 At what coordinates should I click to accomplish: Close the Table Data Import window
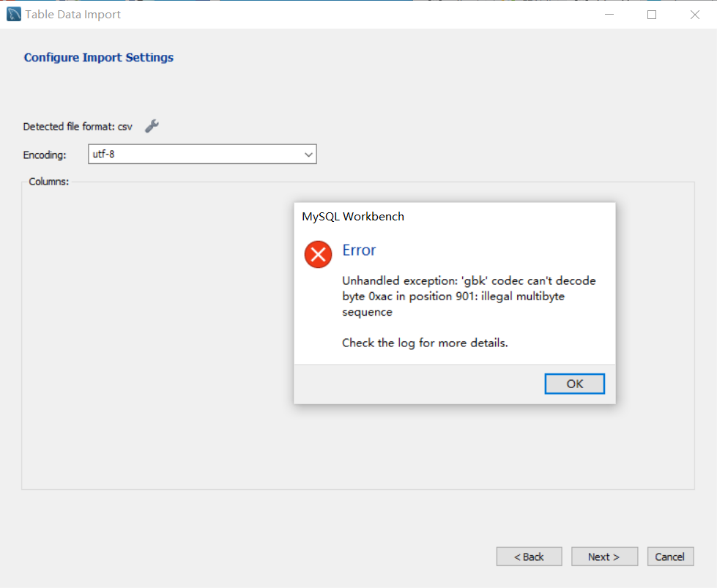(x=695, y=15)
